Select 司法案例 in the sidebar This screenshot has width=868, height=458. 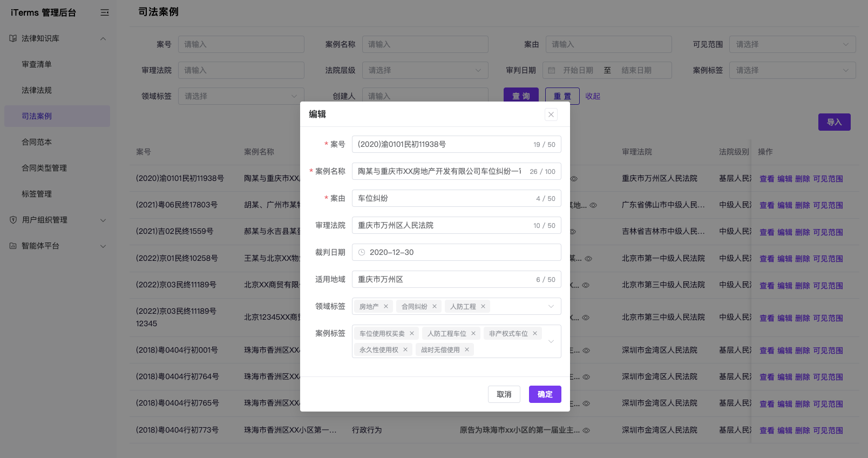57,116
